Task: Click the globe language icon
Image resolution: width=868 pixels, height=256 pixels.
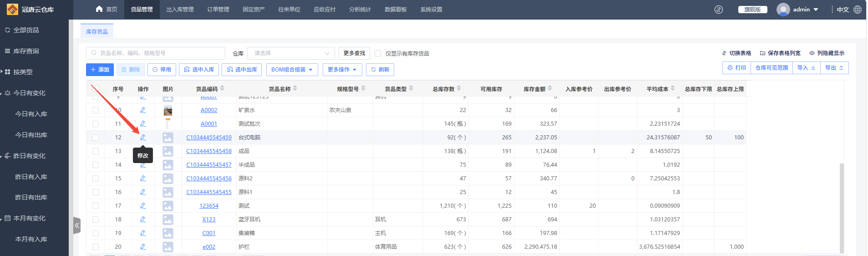Action: pos(858,10)
